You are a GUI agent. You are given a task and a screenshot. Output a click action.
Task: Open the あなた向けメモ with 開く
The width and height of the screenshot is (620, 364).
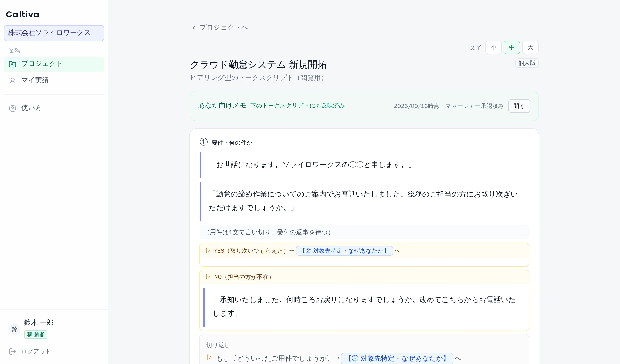tap(519, 106)
